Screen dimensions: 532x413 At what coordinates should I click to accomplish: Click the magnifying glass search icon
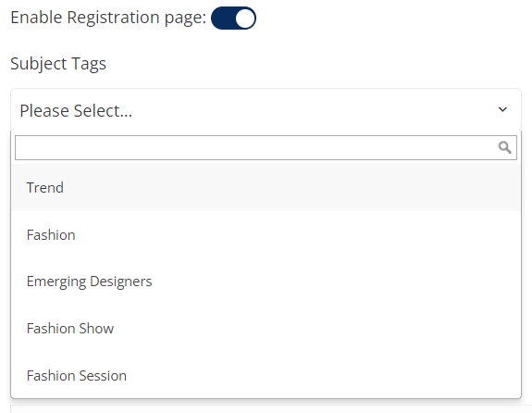[504, 147]
